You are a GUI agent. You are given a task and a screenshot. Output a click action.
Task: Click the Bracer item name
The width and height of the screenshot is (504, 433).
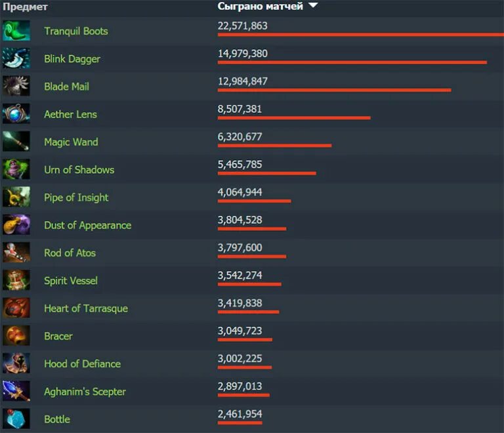click(58, 336)
